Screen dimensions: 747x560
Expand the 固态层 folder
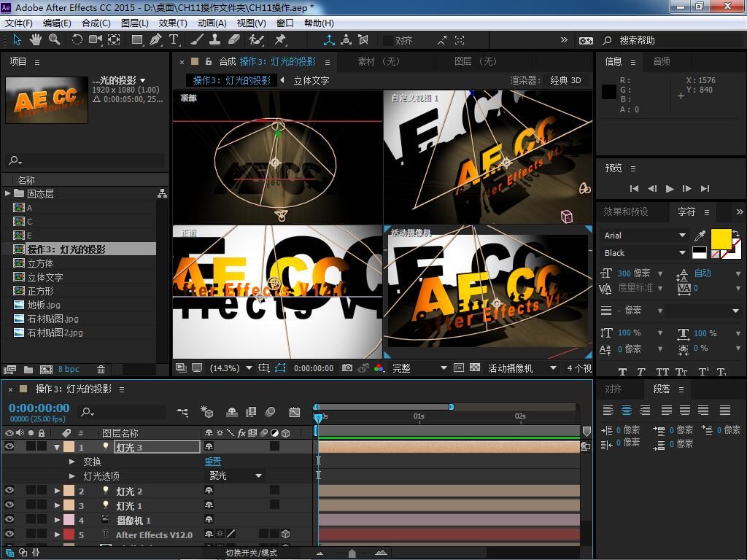[7, 193]
